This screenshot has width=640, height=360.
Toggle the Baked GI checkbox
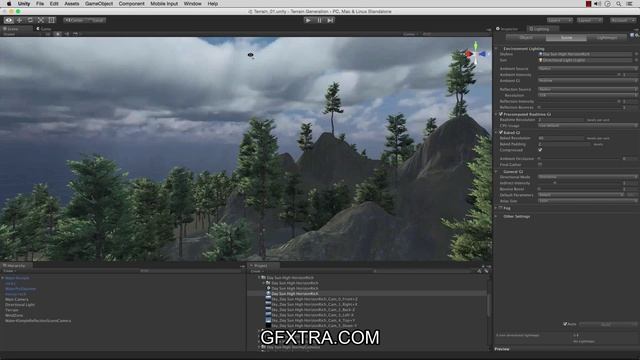click(501, 132)
